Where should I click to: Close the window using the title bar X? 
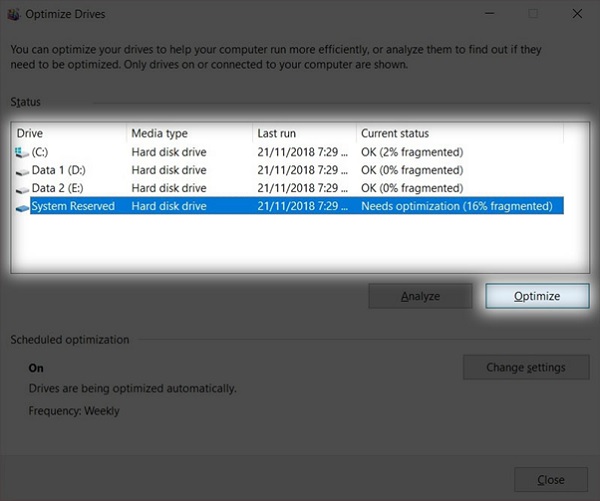(x=577, y=14)
